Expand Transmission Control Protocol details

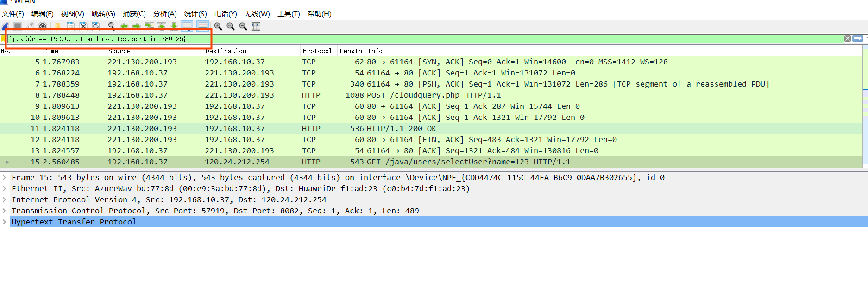[x=4, y=211]
